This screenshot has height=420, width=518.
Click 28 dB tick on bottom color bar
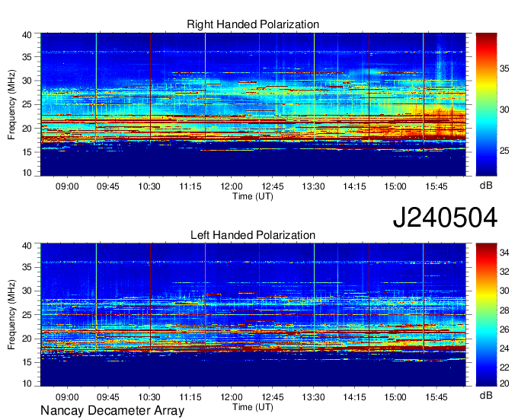pos(504,310)
